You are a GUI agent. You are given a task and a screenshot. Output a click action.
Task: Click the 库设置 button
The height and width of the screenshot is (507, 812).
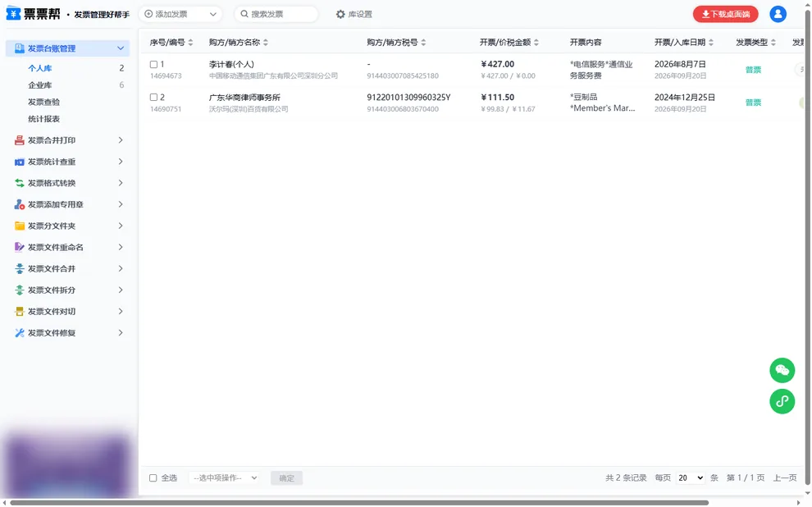click(354, 15)
